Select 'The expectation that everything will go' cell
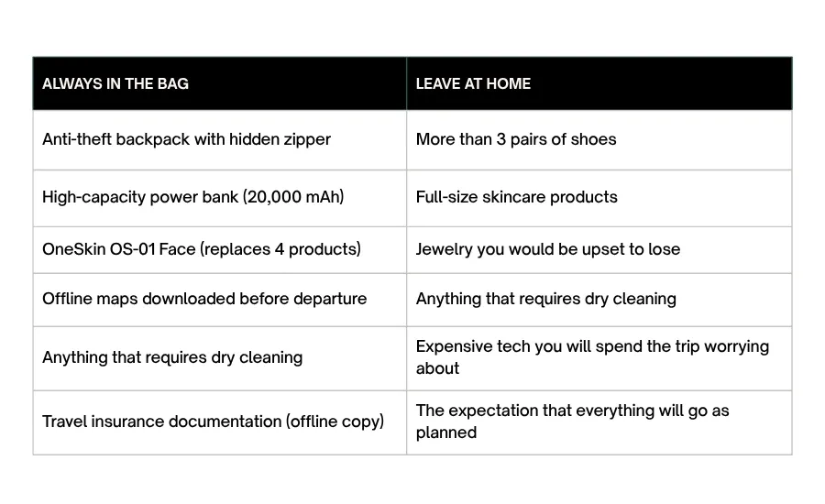Image resolution: width=825 pixels, height=504 pixels. tap(572, 411)
